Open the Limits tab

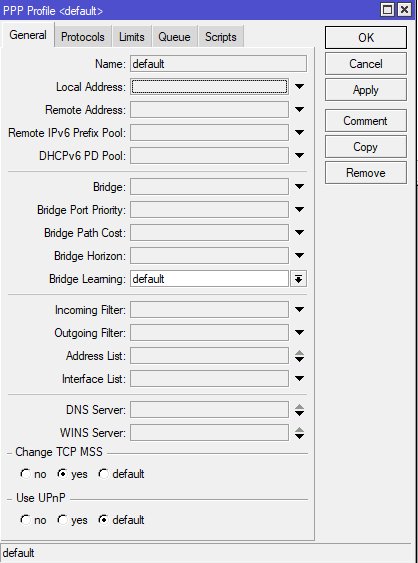pos(131,37)
